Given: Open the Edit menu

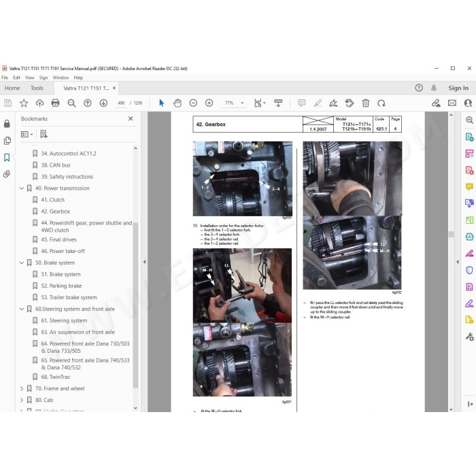Looking at the screenshot, I should (16, 78).
